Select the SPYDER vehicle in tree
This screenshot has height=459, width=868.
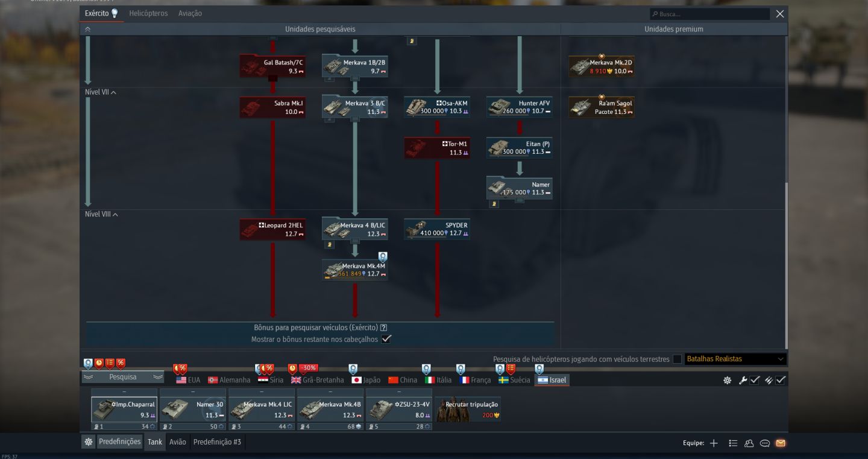click(437, 229)
